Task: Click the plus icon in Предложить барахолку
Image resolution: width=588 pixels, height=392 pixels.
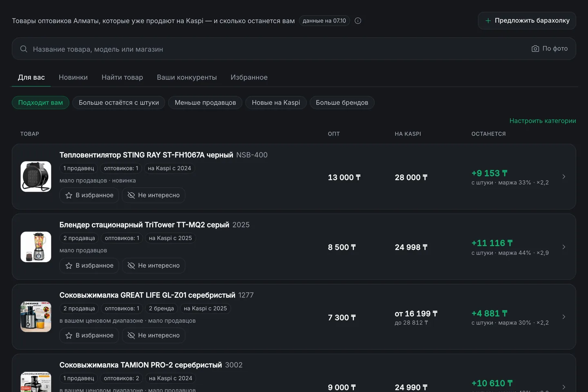Action: click(x=488, y=20)
